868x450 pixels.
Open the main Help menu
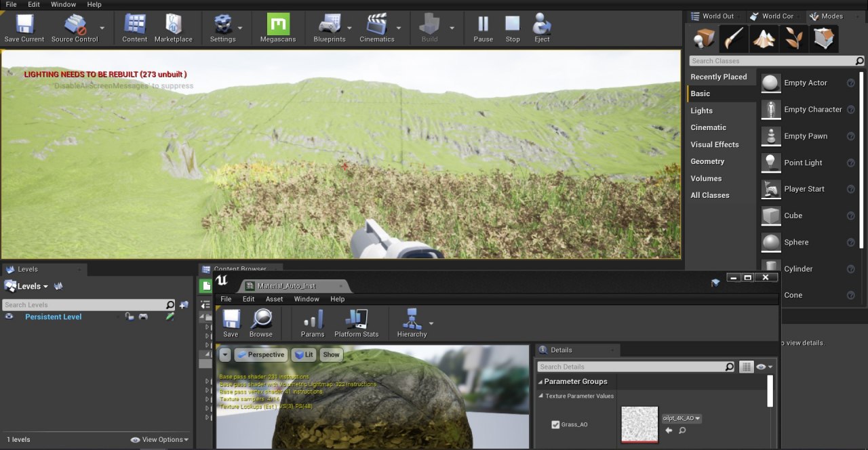click(x=94, y=4)
